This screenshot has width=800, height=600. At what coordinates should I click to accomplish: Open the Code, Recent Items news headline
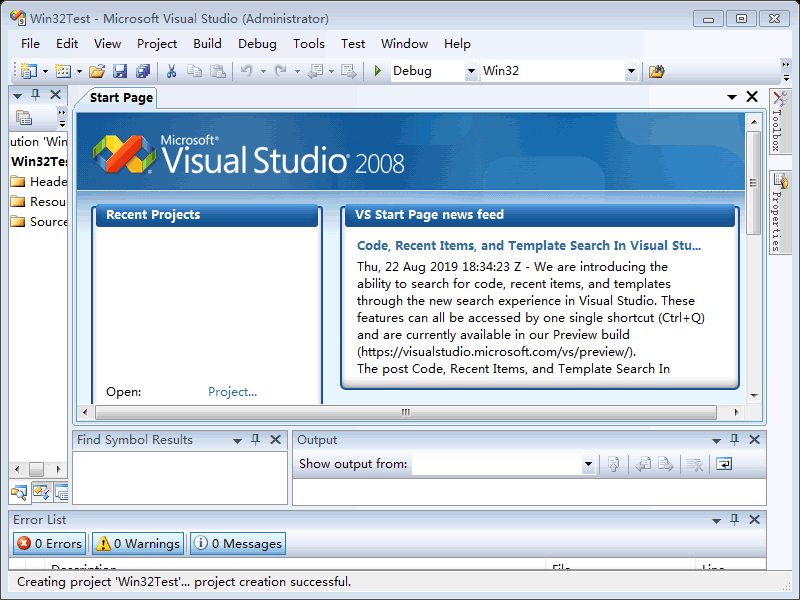click(x=529, y=246)
